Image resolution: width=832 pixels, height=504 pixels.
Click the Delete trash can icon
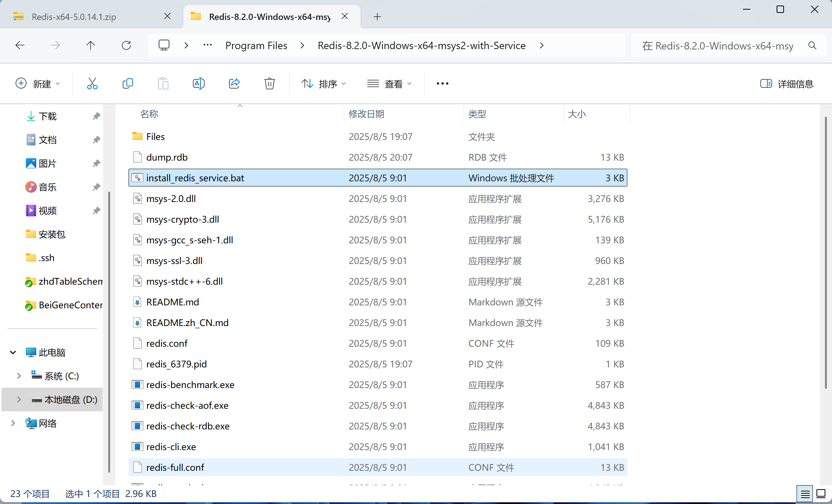coord(270,84)
